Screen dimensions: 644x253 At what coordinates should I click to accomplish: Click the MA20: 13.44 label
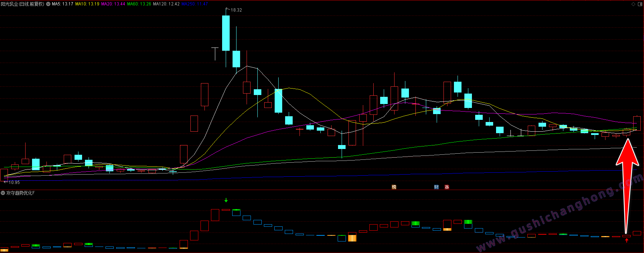pos(113,4)
